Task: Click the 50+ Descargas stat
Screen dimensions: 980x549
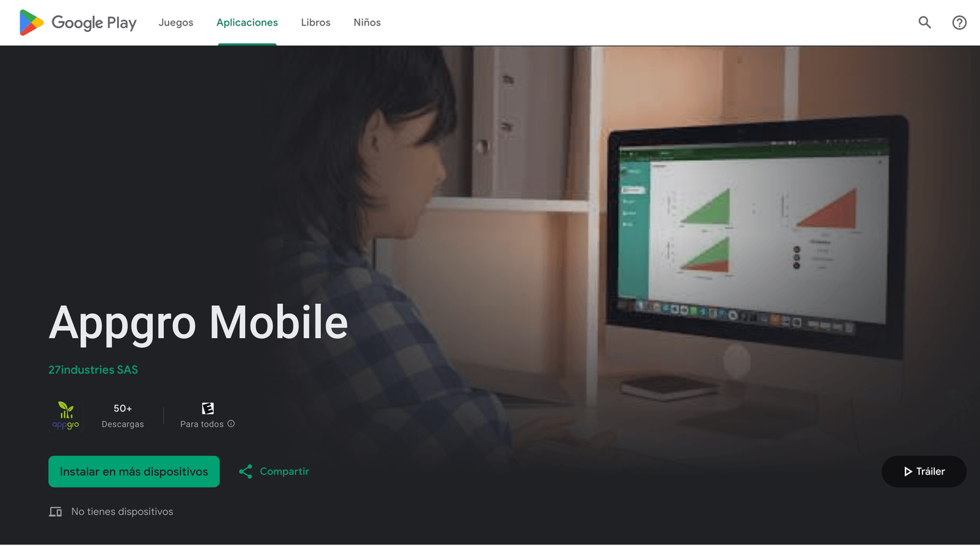Action: point(123,416)
